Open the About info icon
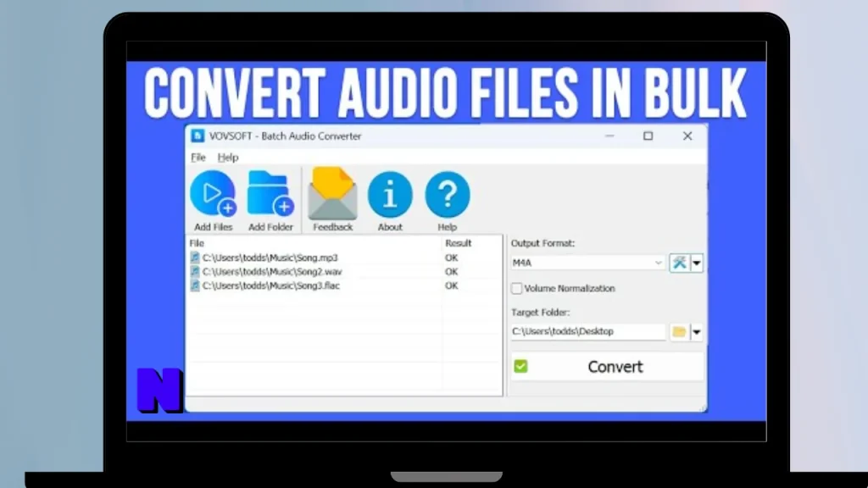868x488 pixels. coord(390,194)
